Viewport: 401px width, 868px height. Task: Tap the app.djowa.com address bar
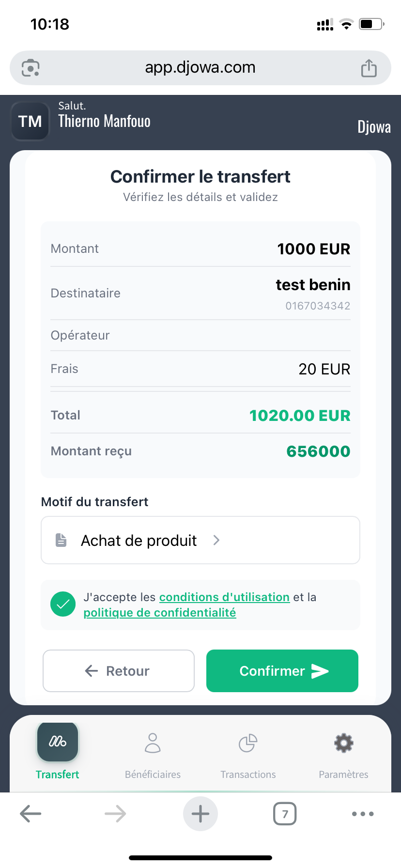click(x=200, y=68)
